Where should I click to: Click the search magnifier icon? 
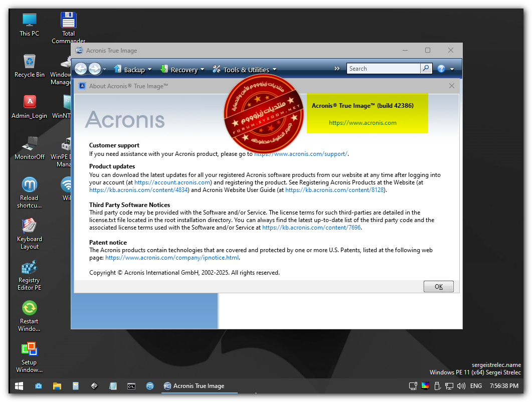[426, 69]
